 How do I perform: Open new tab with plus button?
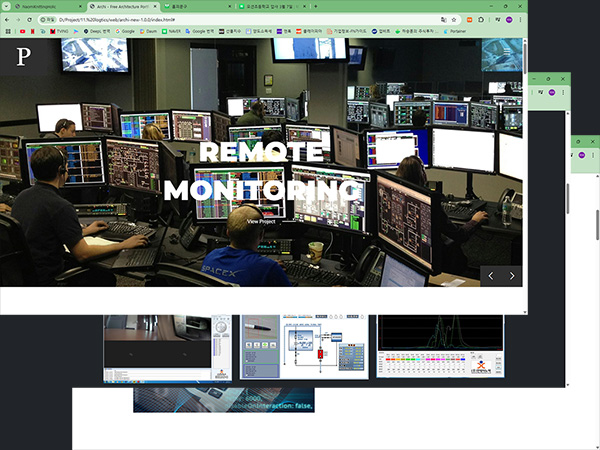click(315, 6)
